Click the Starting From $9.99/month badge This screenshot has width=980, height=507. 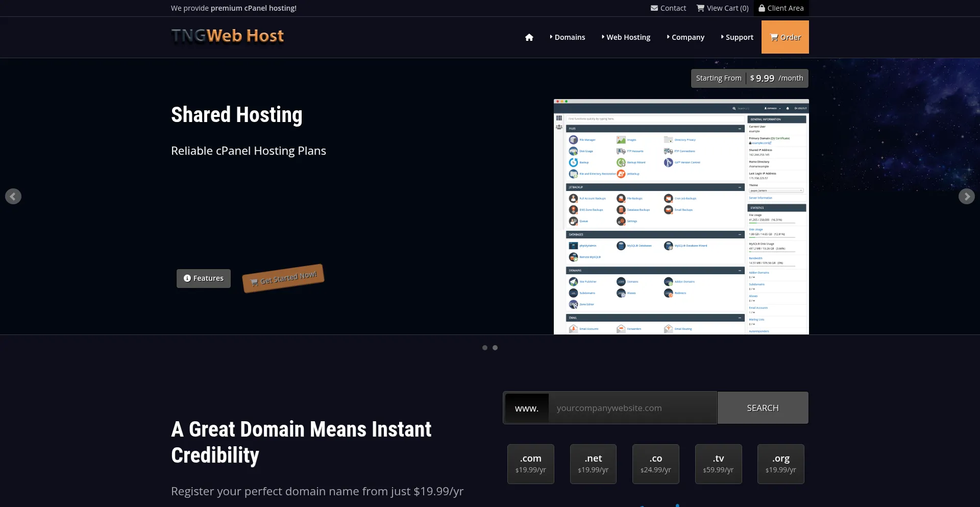750,78
